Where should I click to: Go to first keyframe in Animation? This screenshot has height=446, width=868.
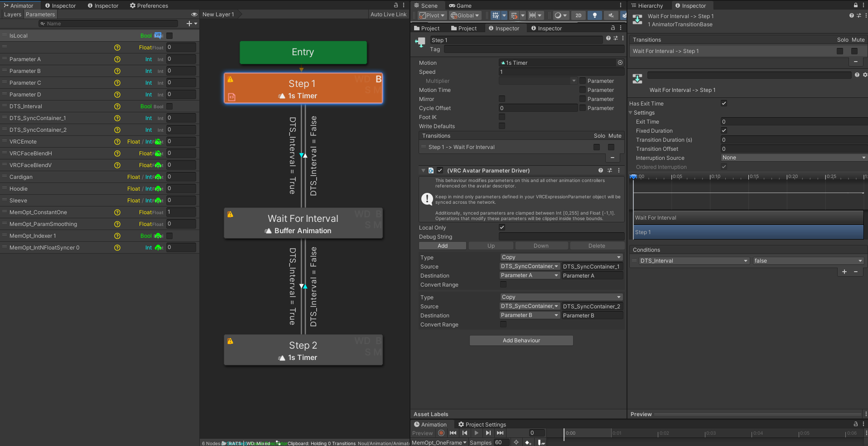(453, 433)
